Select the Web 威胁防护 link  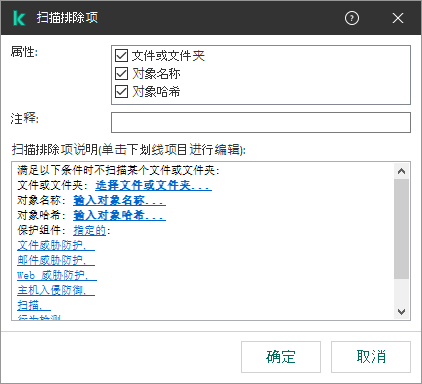click(57, 275)
